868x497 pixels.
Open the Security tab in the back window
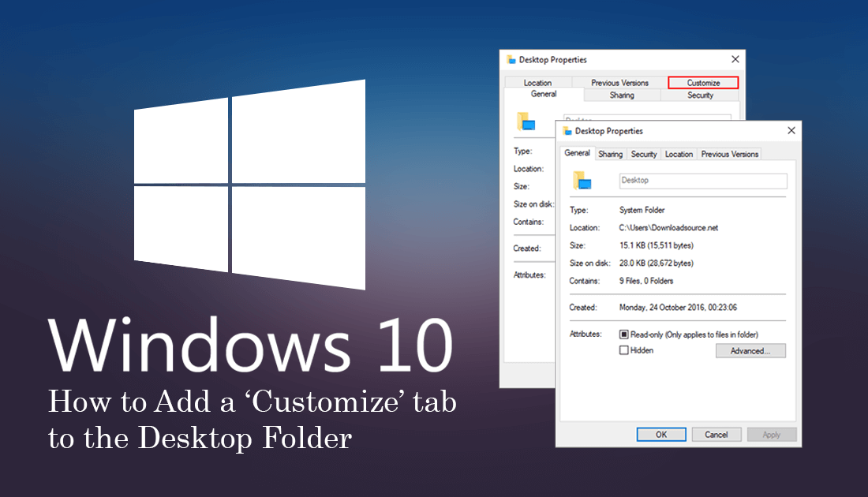click(x=700, y=95)
